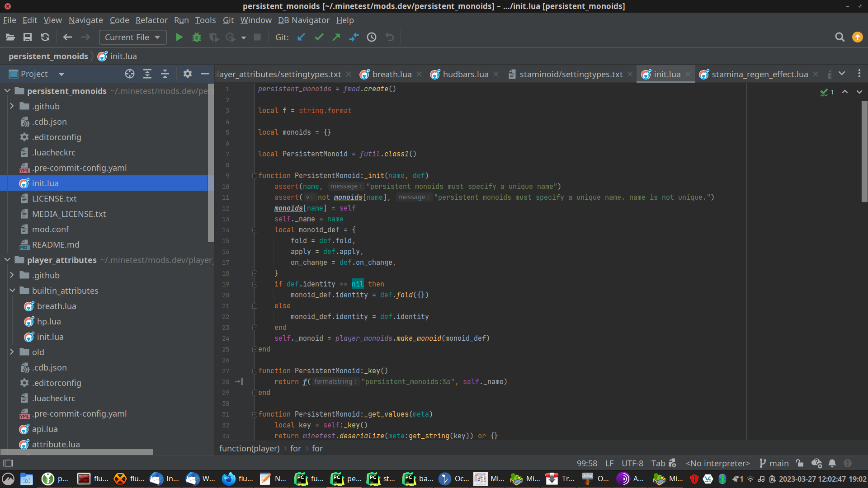
Task: Toggle read-only lock icon in status bar
Action: (x=800, y=463)
